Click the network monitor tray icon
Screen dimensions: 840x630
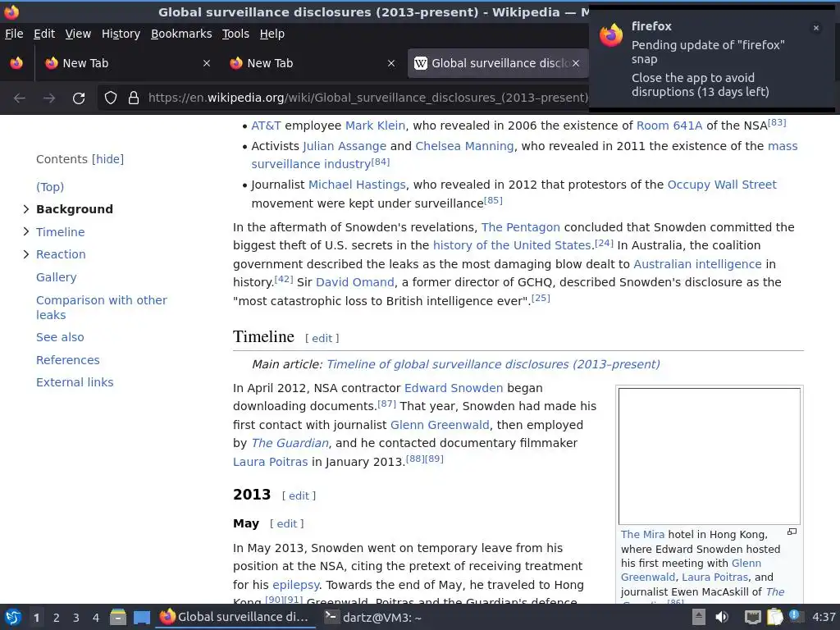[753, 618]
